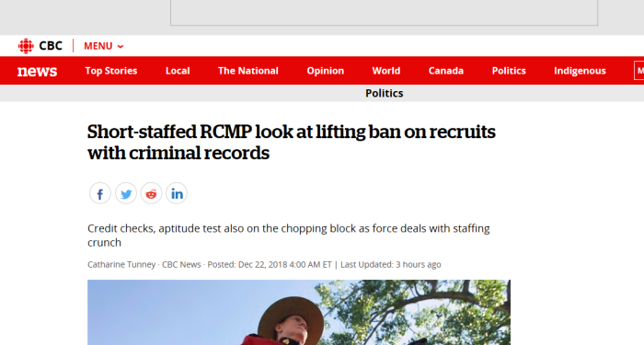
Task: Go to The National section
Action: pyautogui.click(x=248, y=71)
